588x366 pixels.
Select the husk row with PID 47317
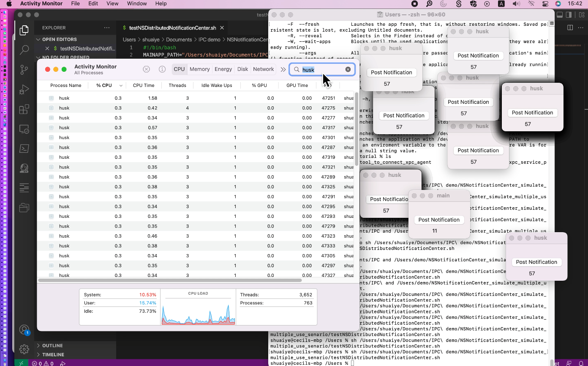[x=196, y=127]
